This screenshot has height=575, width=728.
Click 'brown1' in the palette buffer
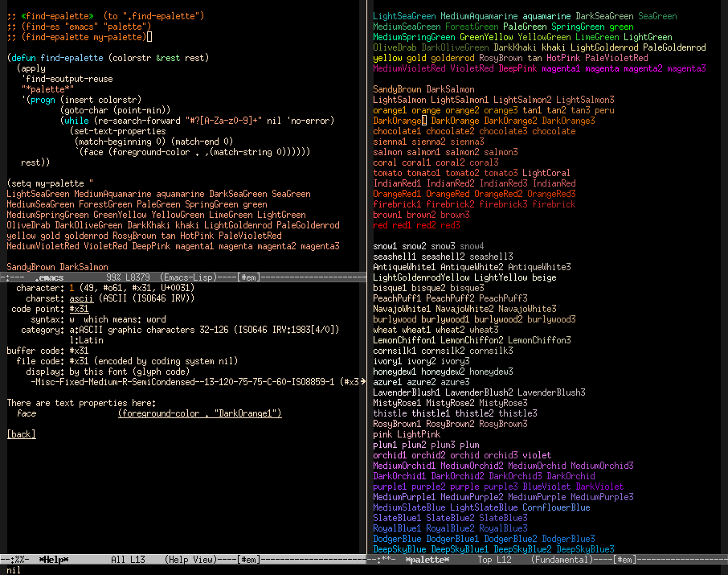[387, 215]
